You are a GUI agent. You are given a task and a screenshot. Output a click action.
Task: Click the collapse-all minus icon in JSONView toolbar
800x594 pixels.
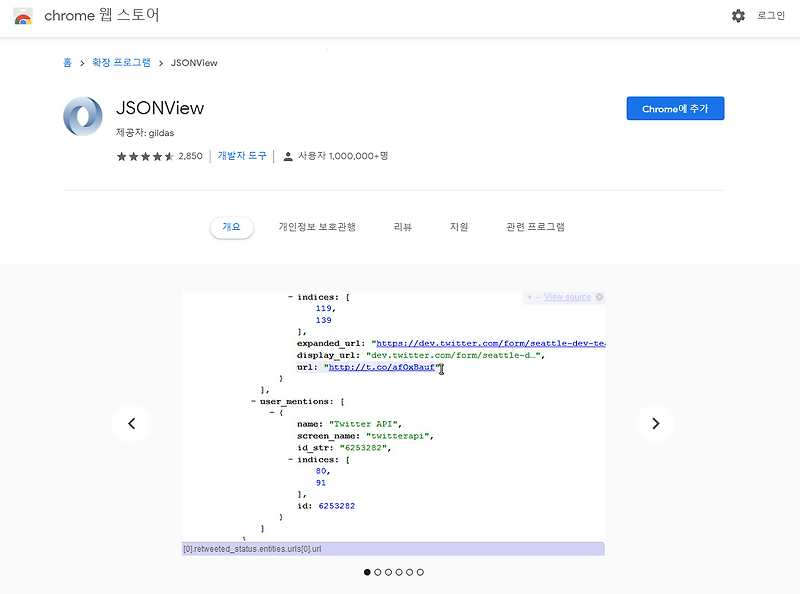click(538, 297)
